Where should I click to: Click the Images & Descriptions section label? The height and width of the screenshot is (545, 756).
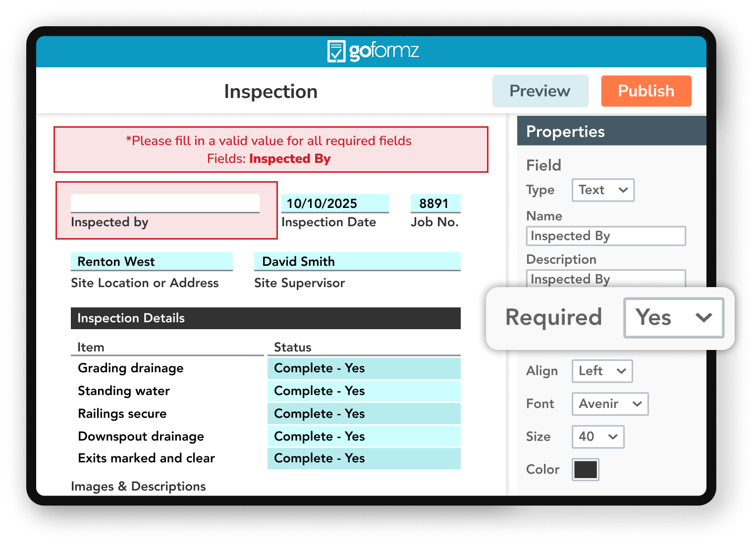139,486
